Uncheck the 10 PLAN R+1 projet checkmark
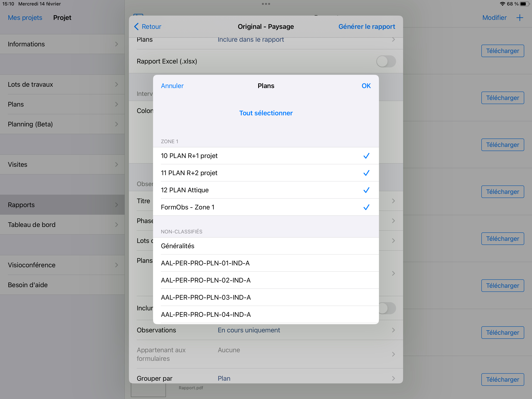The image size is (532, 399). [x=366, y=156]
